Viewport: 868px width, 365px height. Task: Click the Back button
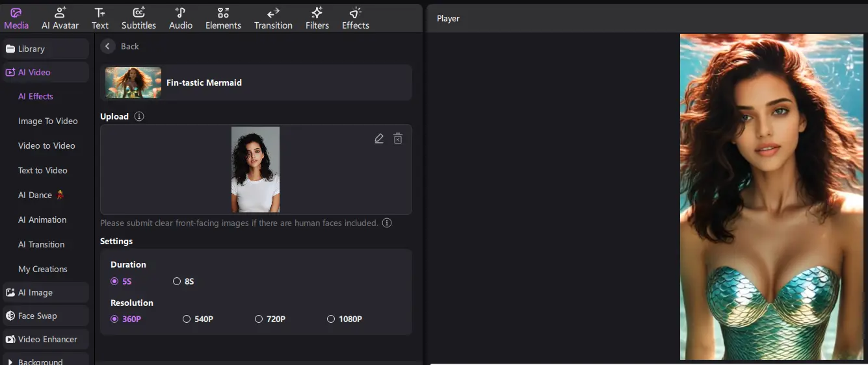click(x=121, y=46)
